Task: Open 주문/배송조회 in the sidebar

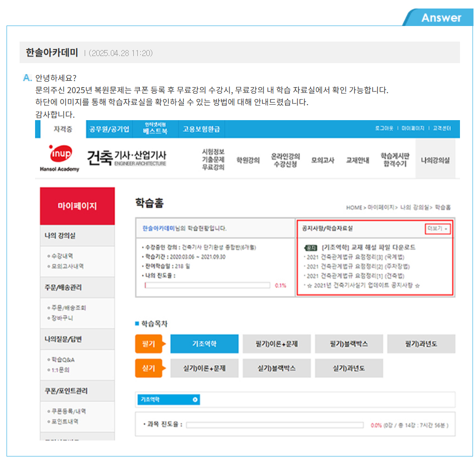Action: click(x=69, y=308)
